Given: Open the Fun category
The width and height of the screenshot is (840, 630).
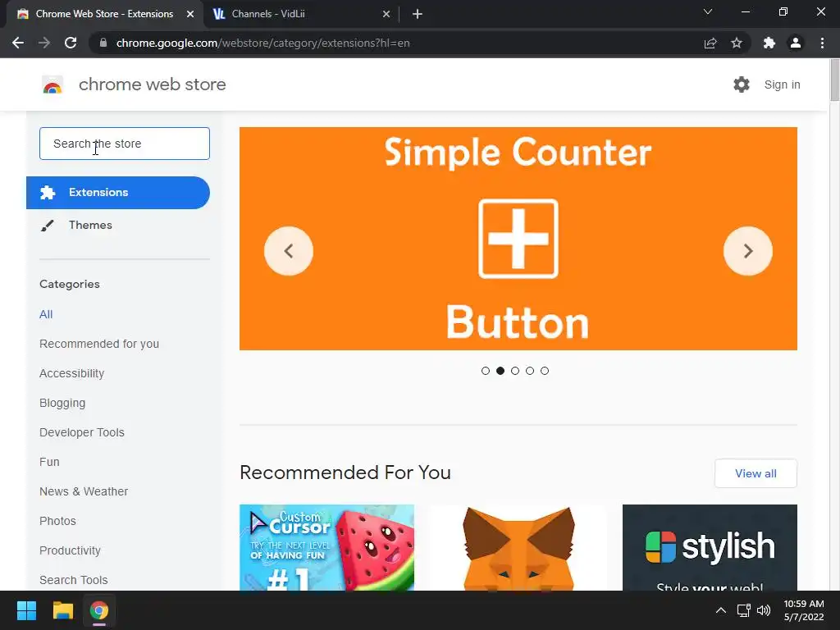Looking at the screenshot, I should [x=49, y=462].
